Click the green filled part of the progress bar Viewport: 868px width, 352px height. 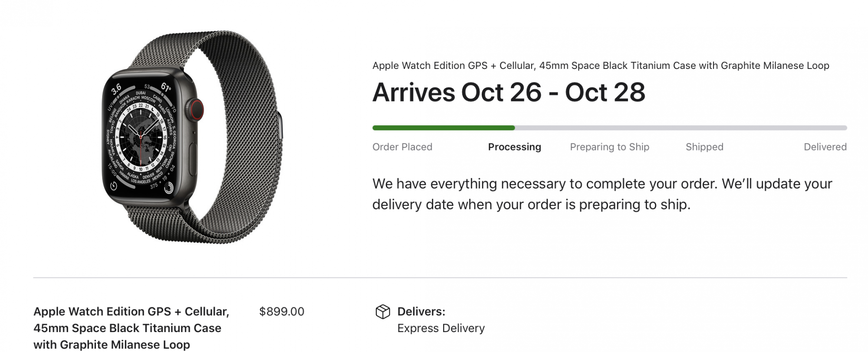(443, 128)
